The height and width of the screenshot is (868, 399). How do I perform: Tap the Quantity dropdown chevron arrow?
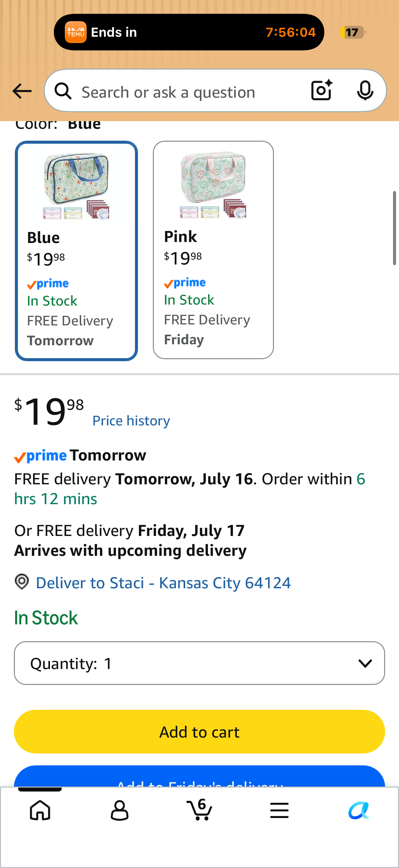click(365, 663)
